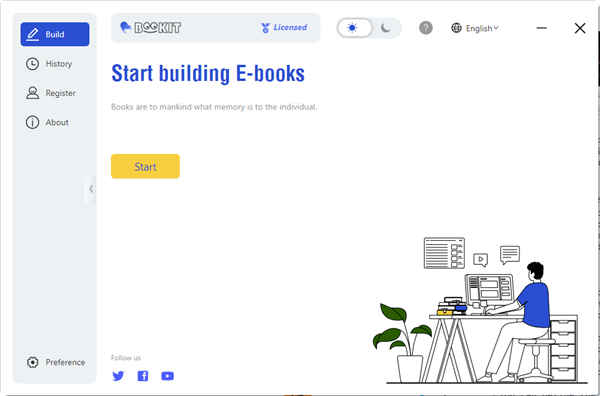Click the Register user icon
This screenshot has width=600, height=396.
coord(32,93)
